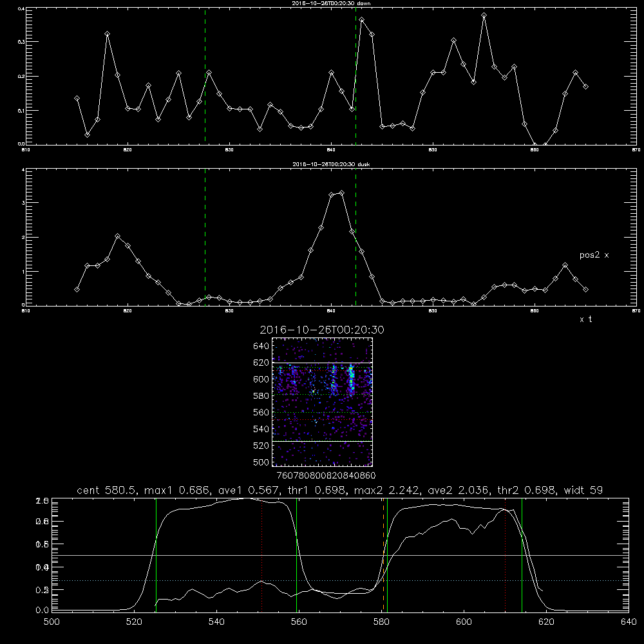Click the dawn plot title text

[x=331, y=3]
